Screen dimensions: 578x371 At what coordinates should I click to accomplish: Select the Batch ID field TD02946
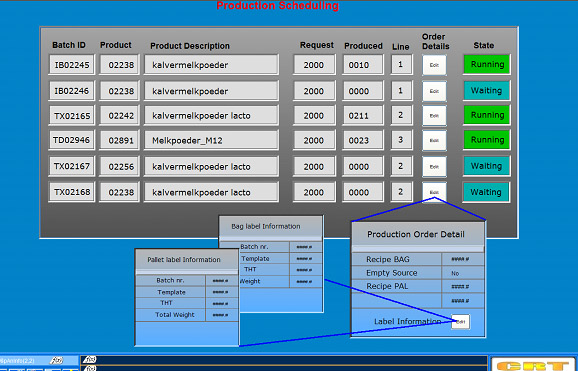[72, 140]
